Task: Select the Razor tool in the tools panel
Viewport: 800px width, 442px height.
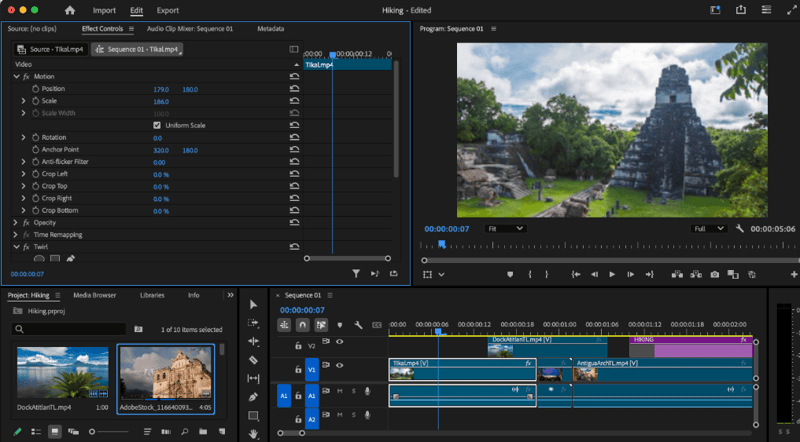Action: 253,359
